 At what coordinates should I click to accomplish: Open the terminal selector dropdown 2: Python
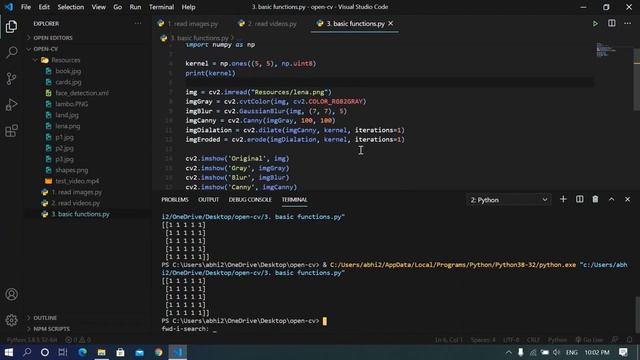point(509,200)
